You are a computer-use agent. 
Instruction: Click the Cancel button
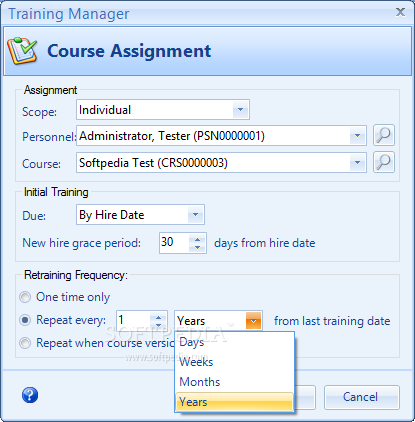coord(362,397)
